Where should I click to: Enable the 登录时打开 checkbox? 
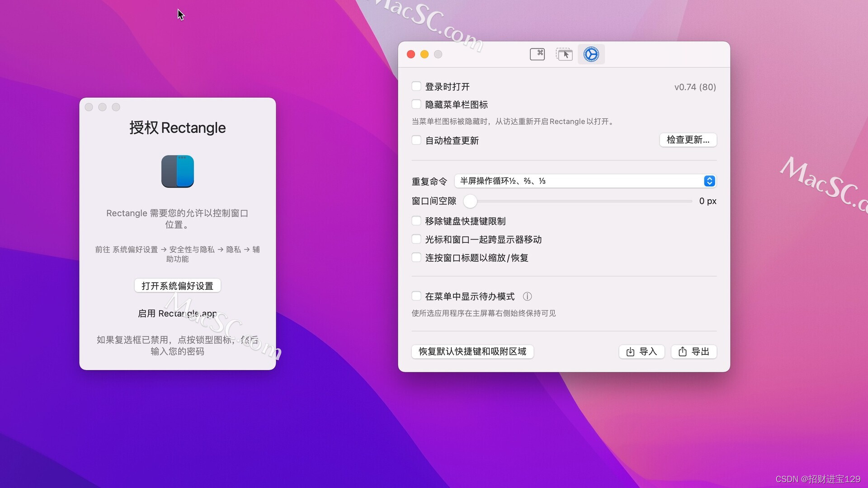pyautogui.click(x=416, y=86)
